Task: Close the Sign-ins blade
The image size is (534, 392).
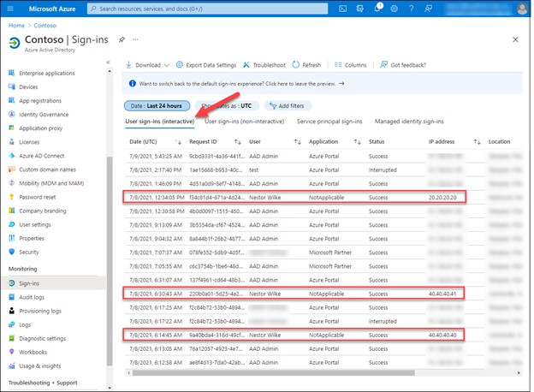Action: click(x=516, y=39)
